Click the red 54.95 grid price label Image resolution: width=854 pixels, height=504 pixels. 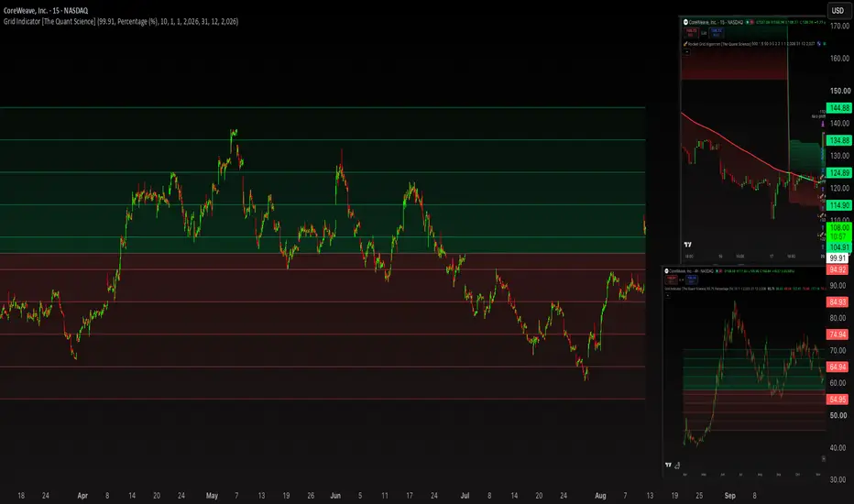coord(838,399)
